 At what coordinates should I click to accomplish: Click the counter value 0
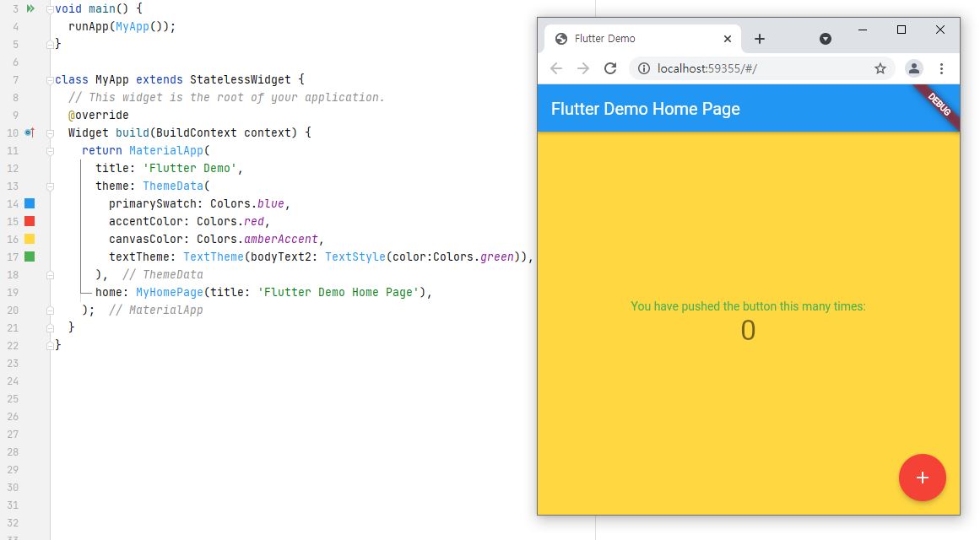[x=748, y=330]
